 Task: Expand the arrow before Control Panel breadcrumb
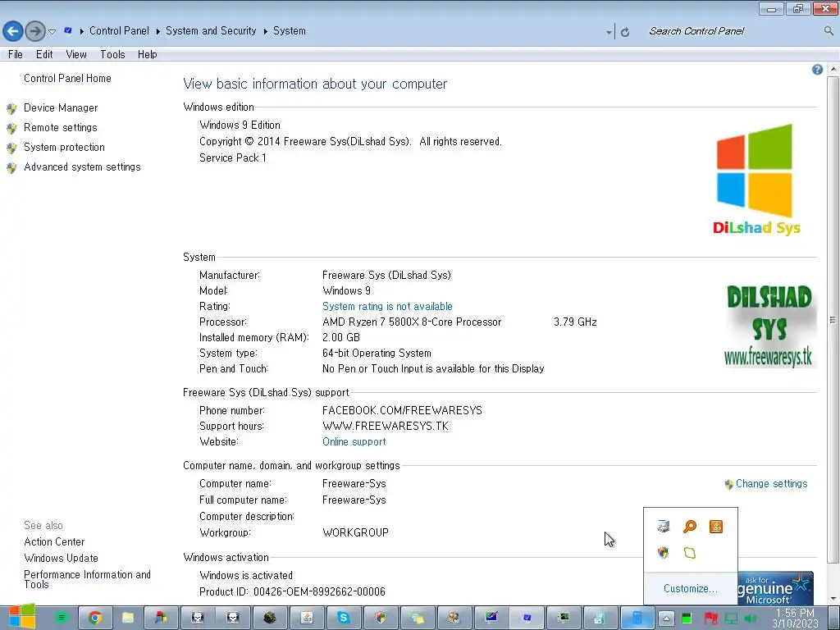click(x=81, y=32)
